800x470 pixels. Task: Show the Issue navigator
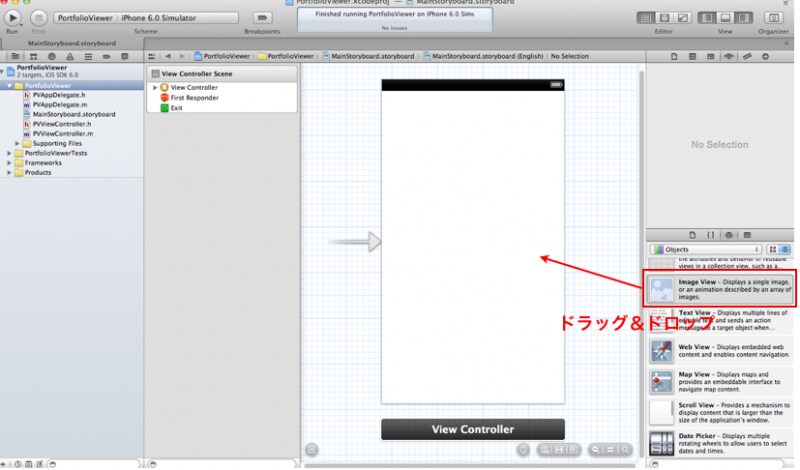pos(70,57)
